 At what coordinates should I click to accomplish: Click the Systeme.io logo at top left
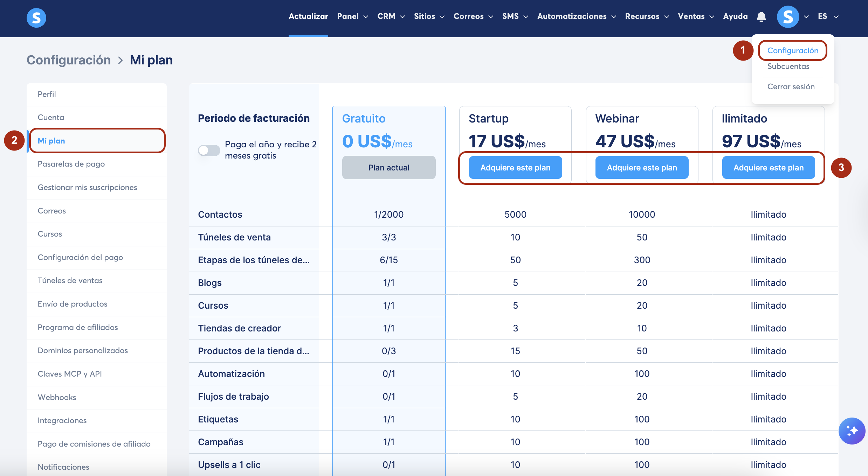[x=36, y=17]
